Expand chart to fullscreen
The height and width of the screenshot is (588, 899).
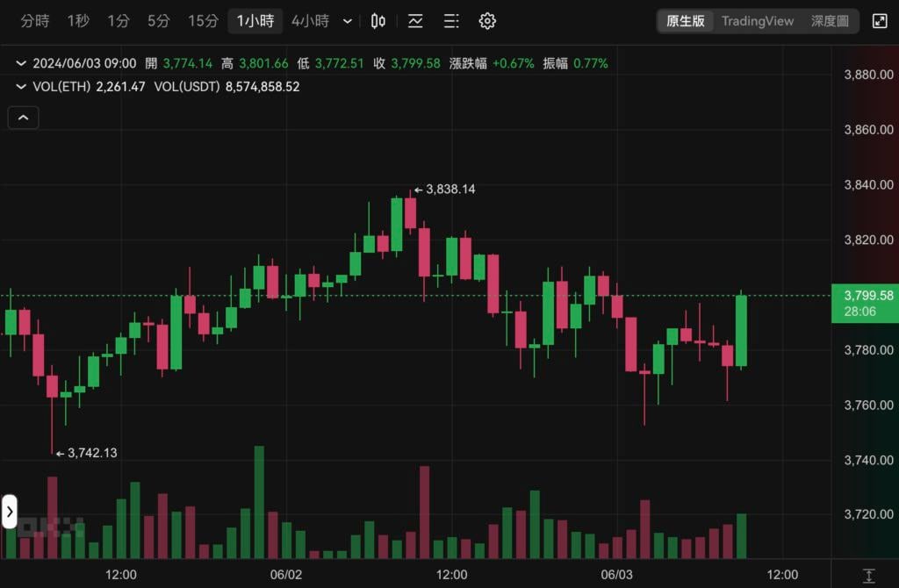[x=880, y=21]
